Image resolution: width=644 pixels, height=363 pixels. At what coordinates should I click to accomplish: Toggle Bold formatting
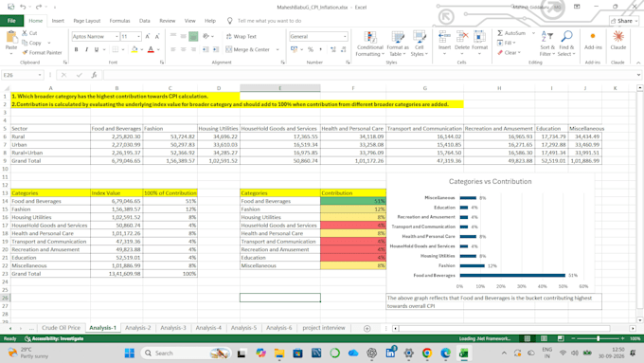click(x=77, y=49)
